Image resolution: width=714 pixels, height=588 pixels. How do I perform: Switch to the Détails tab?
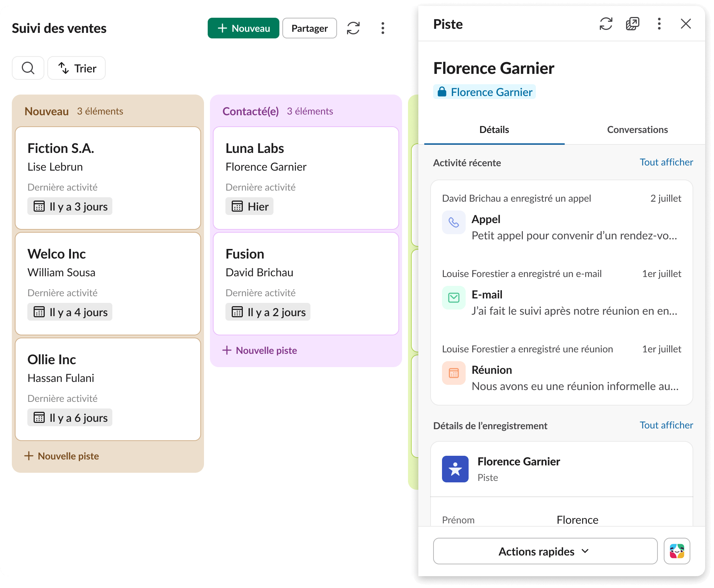click(x=494, y=130)
